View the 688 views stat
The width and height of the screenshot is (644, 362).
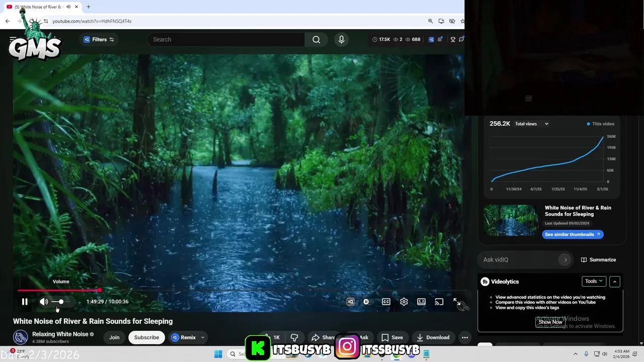(x=413, y=39)
